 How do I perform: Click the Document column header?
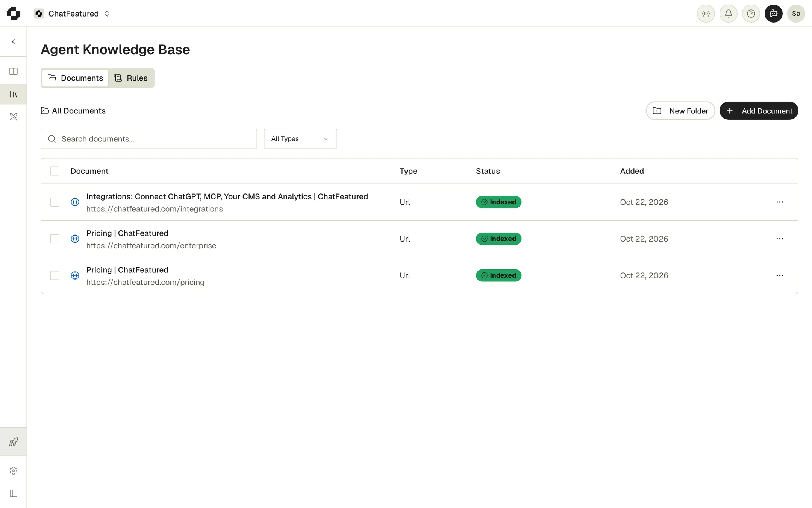coord(89,171)
